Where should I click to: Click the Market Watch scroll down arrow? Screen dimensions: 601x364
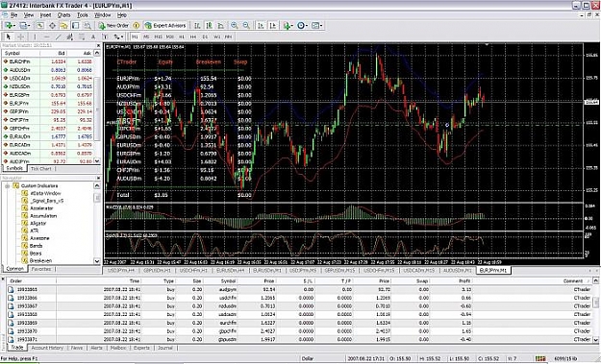(97, 161)
